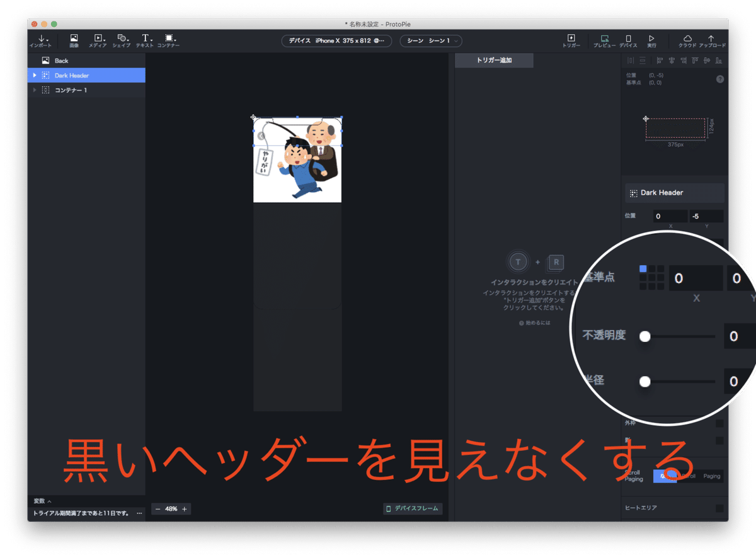Align layers to the bottom edge

(x=719, y=60)
